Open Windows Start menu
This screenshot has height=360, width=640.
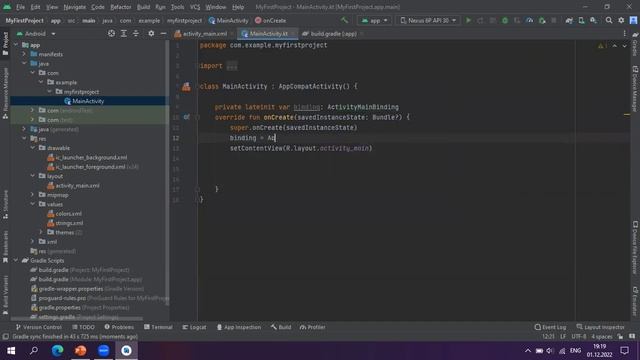[11, 350]
